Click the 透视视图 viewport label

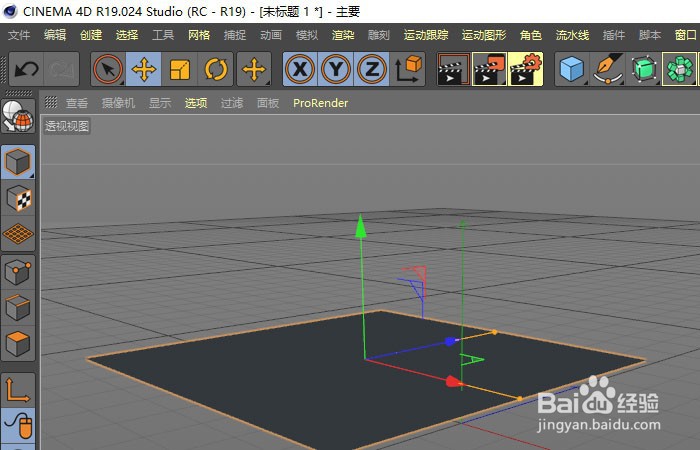point(67,126)
